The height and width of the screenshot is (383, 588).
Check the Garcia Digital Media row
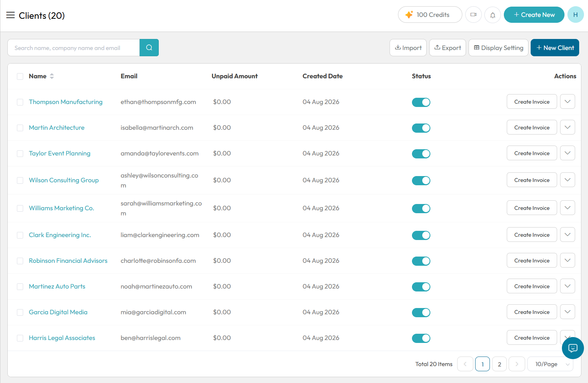click(20, 312)
